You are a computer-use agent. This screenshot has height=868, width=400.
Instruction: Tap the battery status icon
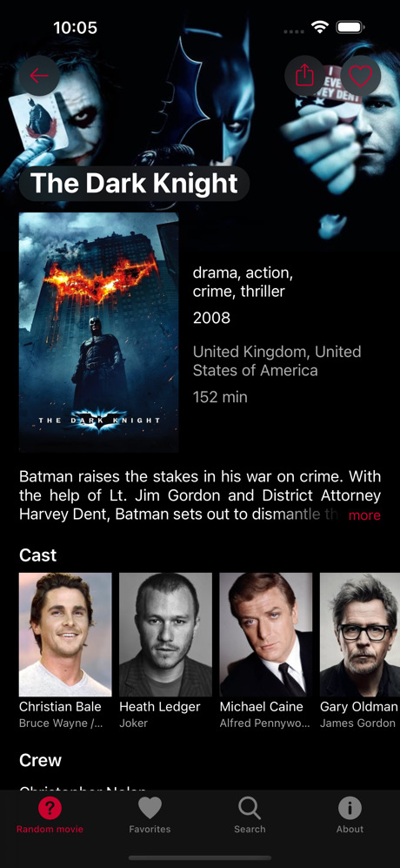[x=350, y=27]
